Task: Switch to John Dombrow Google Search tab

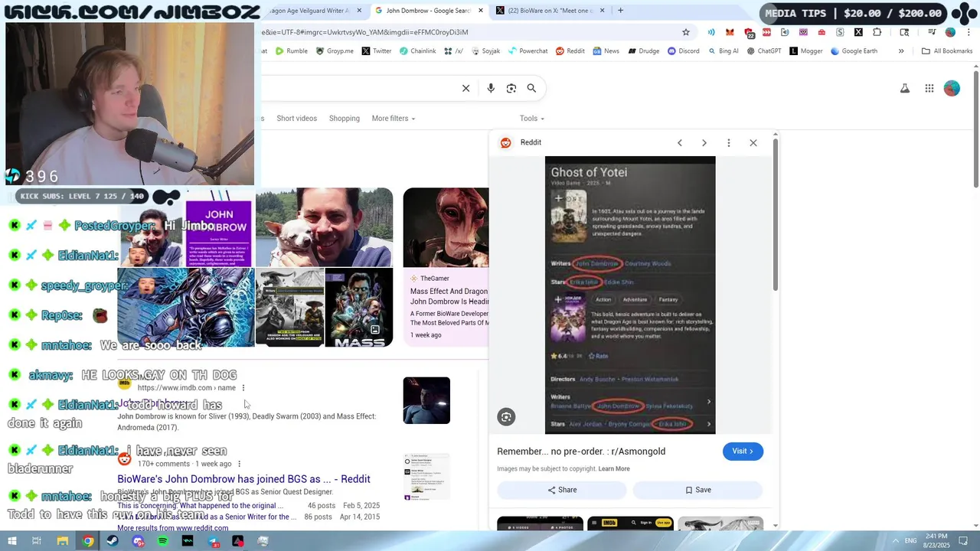Action: [x=429, y=11]
